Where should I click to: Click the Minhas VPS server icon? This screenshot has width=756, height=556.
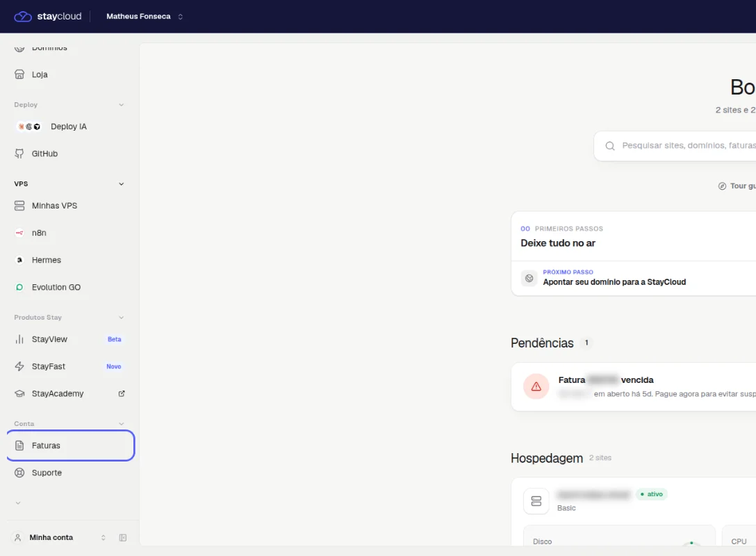[19, 206]
